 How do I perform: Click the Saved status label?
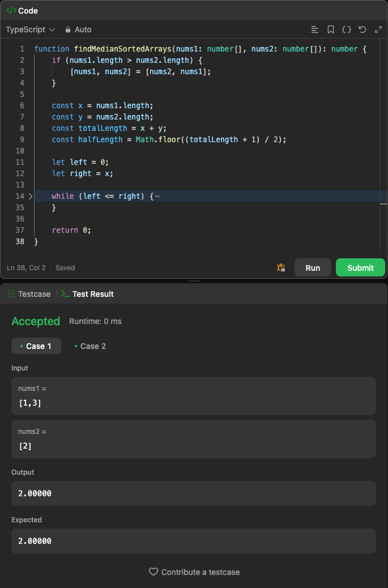[65, 268]
